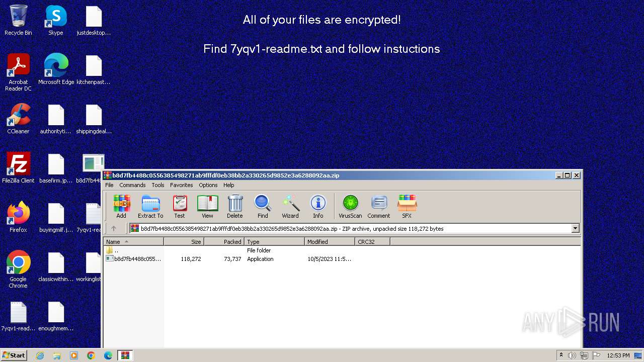Select the justdesktop... file on desktop
Screen dimensions: 644x362
pos(94,21)
